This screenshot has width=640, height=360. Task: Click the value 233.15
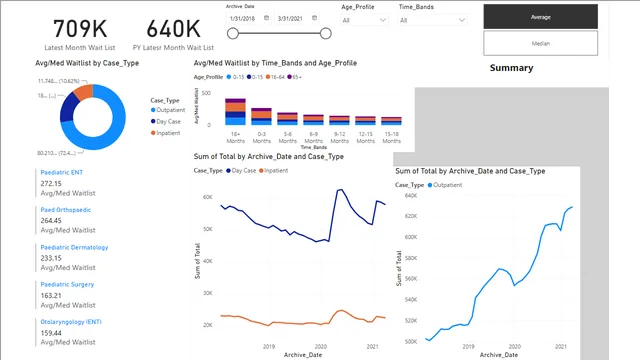[x=51, y=258]
